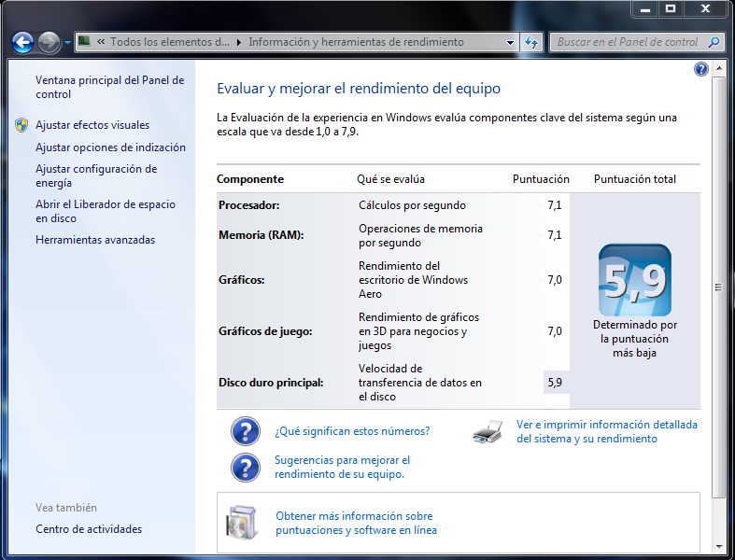Refresh the page with the refresh button
Viewport: 735px width, 560px height.
pos(531,42)
